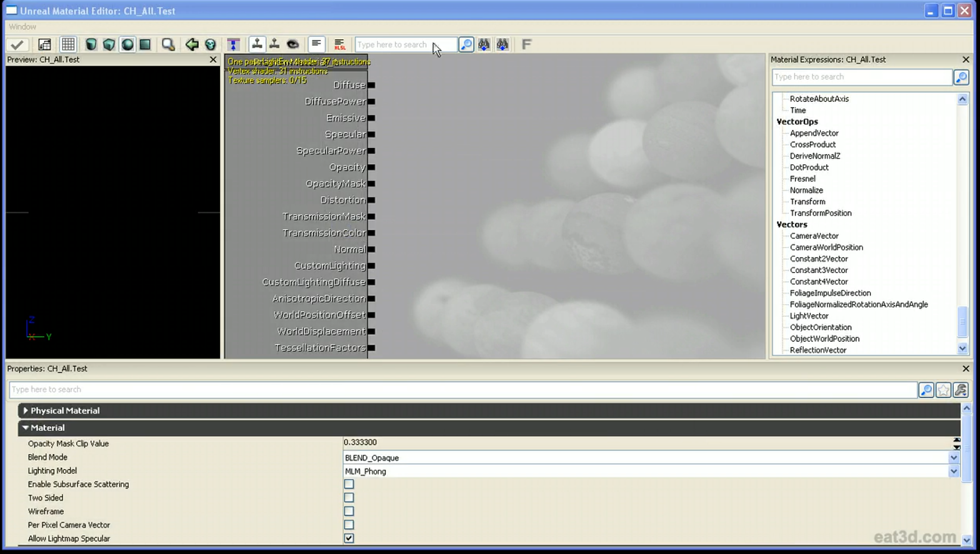Click the Material Expressions search field

point(862,77)
